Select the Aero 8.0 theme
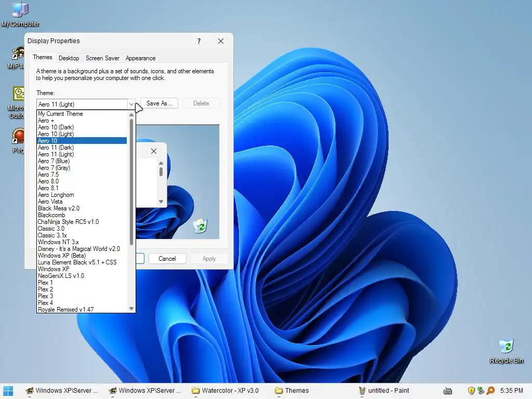The height and width of the screenshot is (399, 532). [x=82, y=181]
